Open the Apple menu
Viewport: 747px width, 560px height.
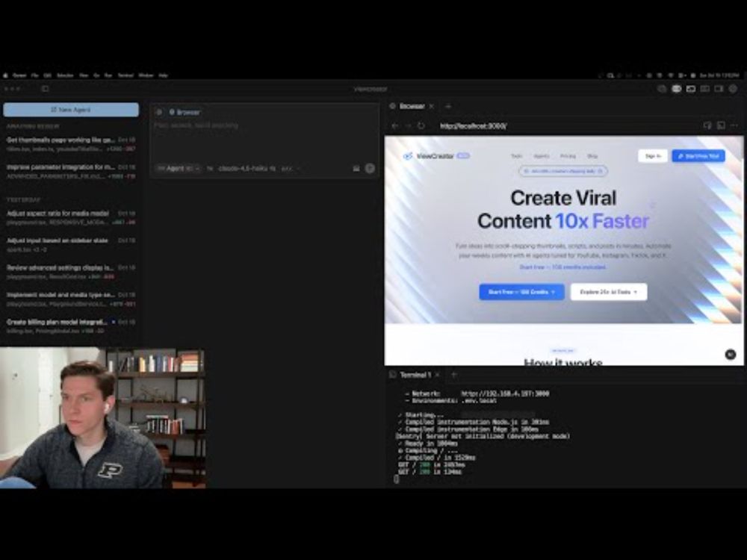point(6,75)
